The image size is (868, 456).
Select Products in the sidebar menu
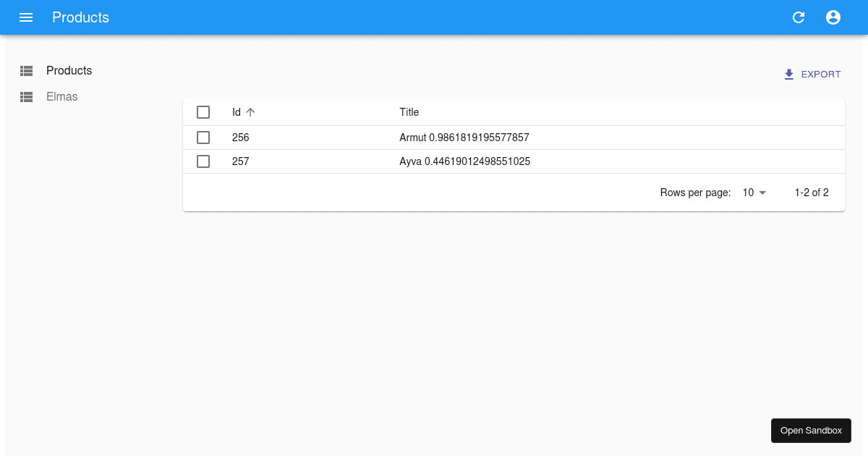pos(69,70)
